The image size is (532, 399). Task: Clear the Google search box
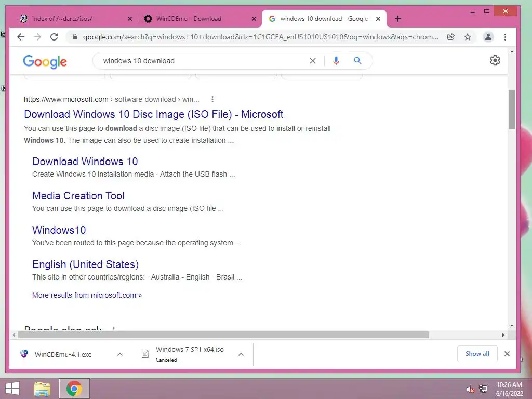[312, 61]
